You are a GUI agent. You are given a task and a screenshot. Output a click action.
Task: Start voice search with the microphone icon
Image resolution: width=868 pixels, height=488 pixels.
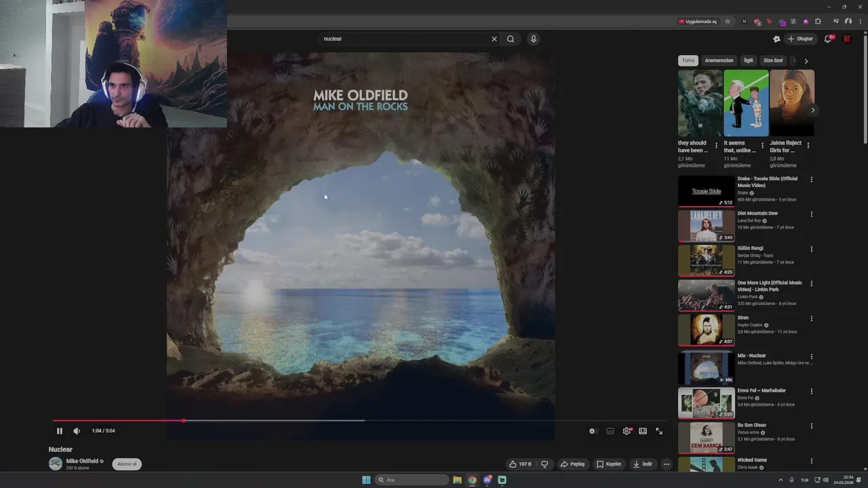pyautogui.click(x=534, y=39)
